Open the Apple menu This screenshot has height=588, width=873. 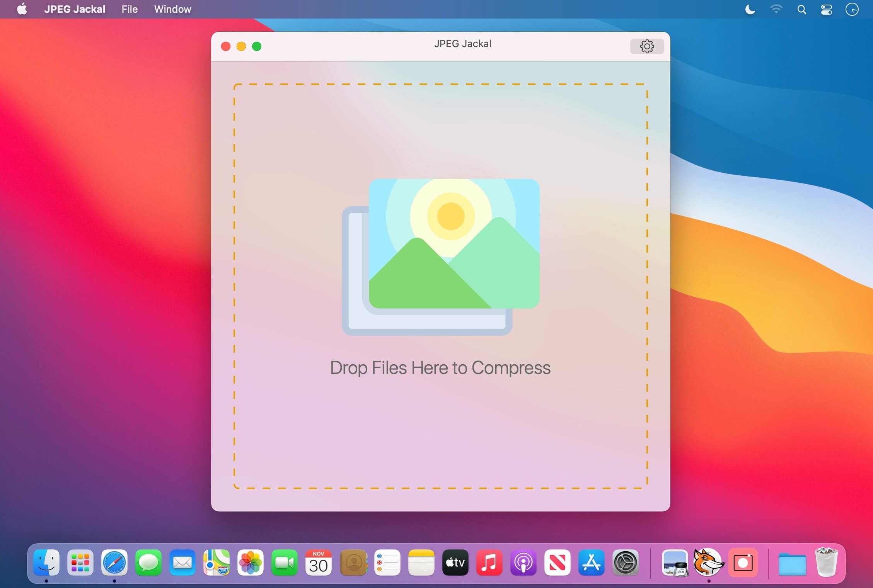pos(22,9)
